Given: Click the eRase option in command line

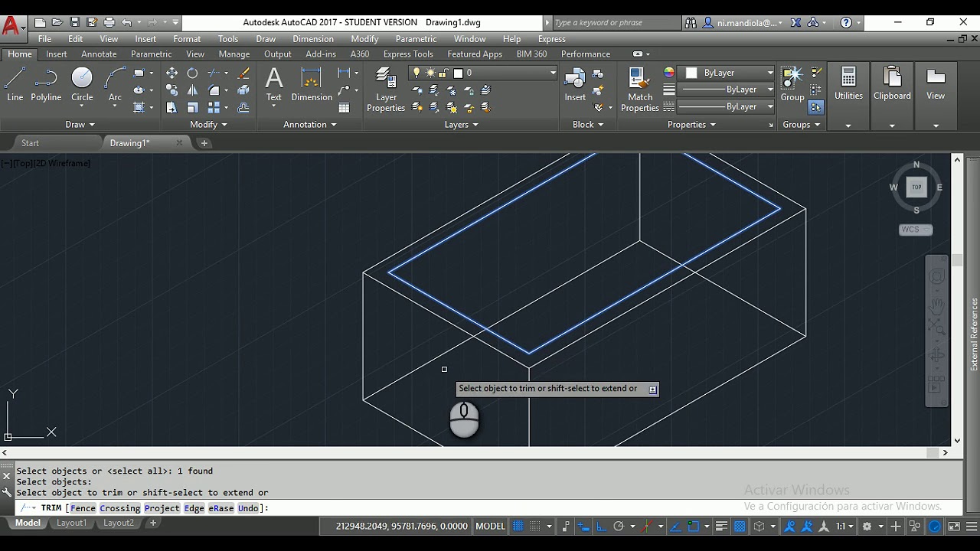Looking at the screenshot, I should point(220,508).
